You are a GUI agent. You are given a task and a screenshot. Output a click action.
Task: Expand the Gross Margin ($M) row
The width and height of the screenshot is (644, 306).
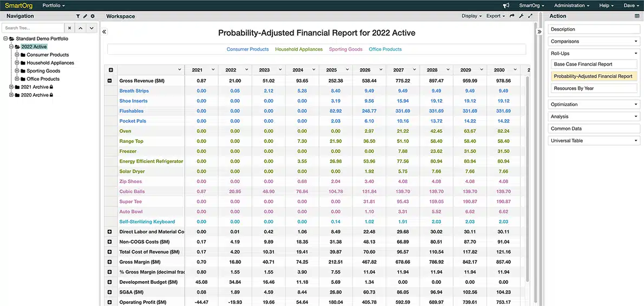[x=110, y=262]
